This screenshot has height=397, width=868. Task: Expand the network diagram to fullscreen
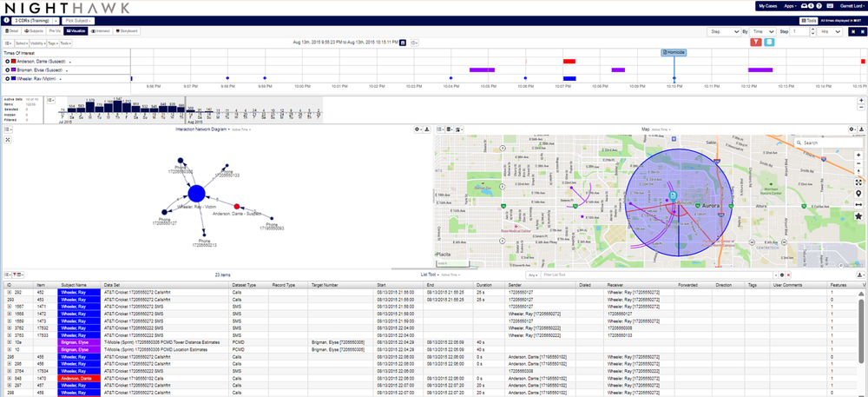pyautogui.click(x=7, y=140)
